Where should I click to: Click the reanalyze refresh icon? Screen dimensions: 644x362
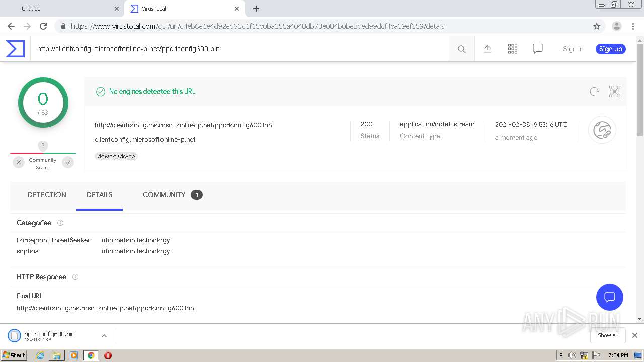[595, 92]
